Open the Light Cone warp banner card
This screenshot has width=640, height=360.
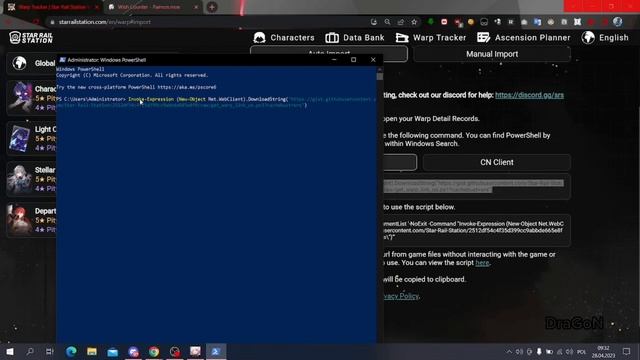[x=31, y=139]
